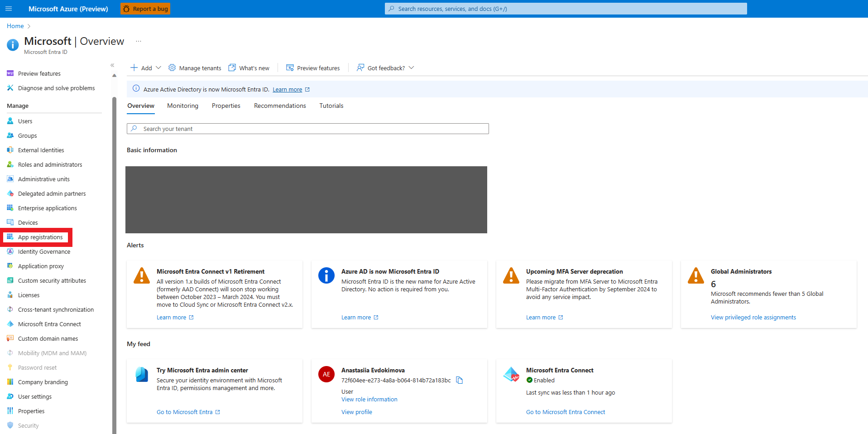Click the Search your tenant field

[308, 129]
